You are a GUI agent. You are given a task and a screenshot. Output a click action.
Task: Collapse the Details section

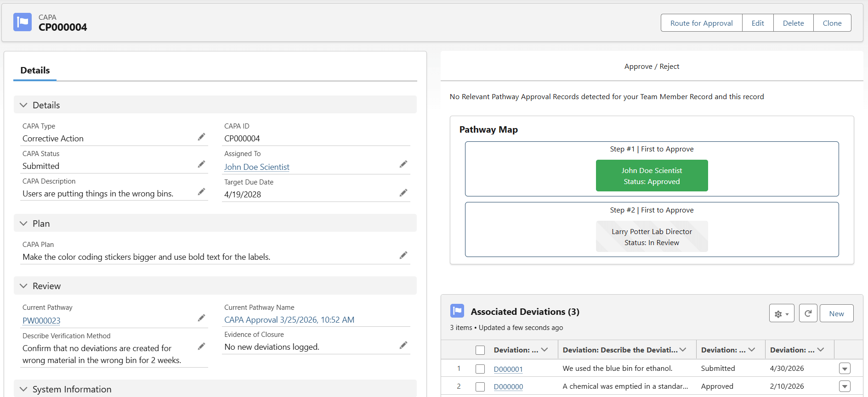[23, 105]
